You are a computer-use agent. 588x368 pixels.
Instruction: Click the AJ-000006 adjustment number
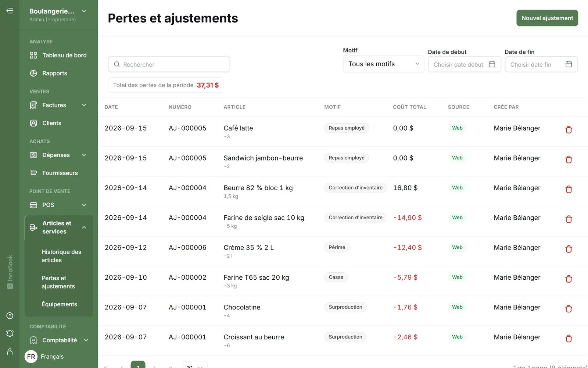point(187,248)
